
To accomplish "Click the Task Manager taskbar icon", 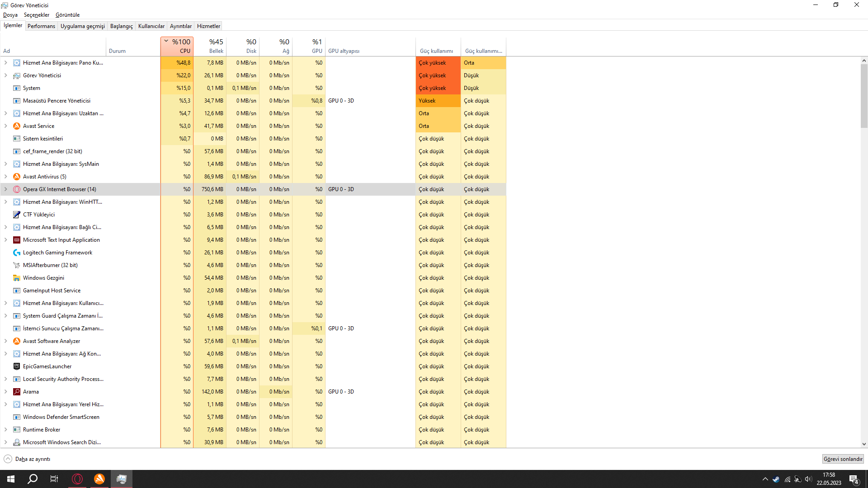I will click(x=122, y=479).
